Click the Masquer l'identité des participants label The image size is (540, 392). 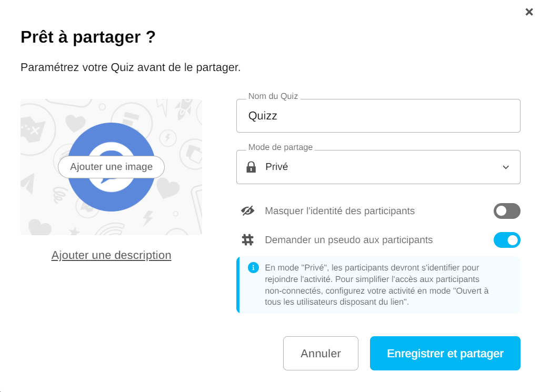tap(339, 211)
